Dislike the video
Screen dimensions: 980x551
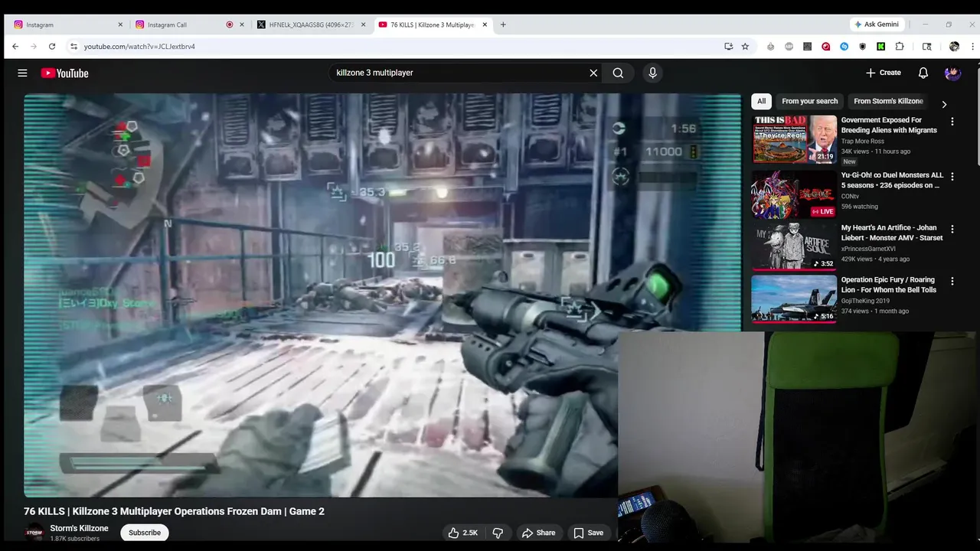pos(498,533)
